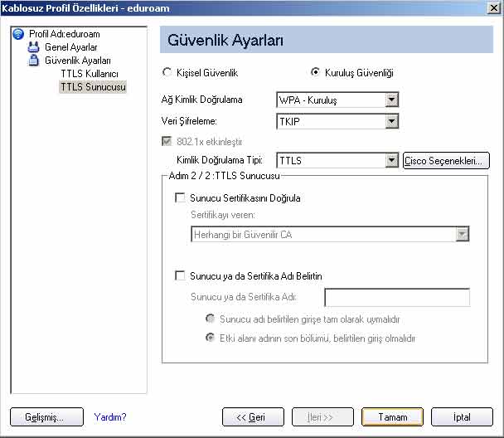The height and width of the screenshot is (438, 504).
Task: Choose Kuruluş Güvenliği radio option
Action: pos(315,72)
